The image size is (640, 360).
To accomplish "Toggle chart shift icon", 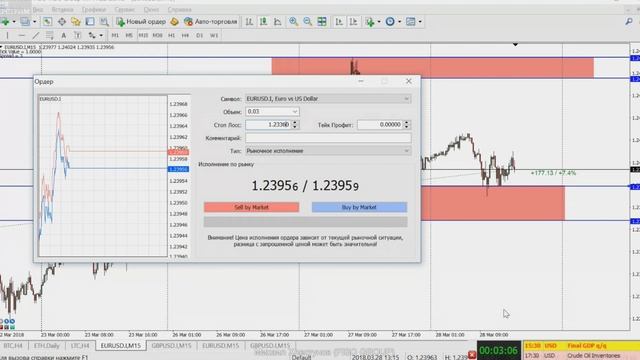I will point(353,22).
